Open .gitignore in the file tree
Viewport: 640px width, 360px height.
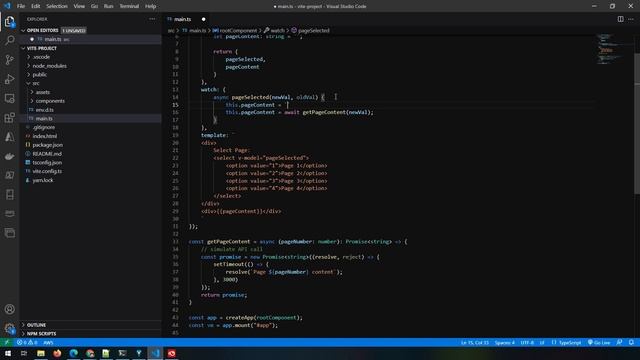(43, 127)
